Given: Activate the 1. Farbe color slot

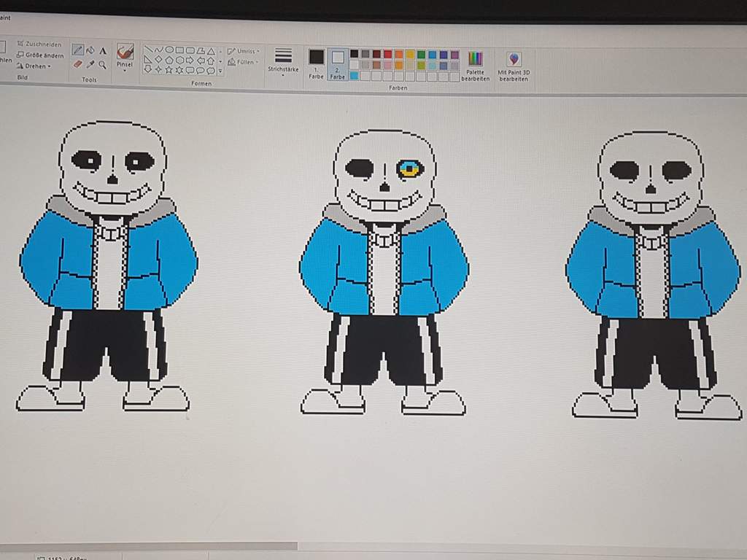Looking at the screenshot, I should click(x=317, y=63).
